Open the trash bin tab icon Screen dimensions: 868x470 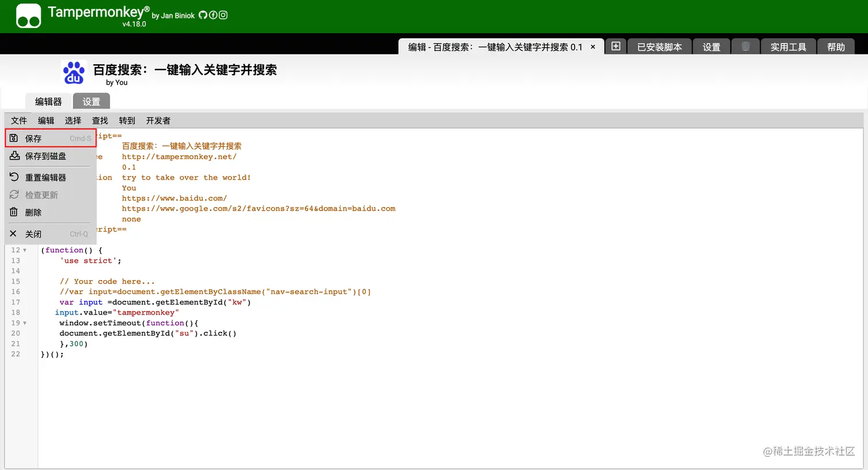tap(745, 46)
